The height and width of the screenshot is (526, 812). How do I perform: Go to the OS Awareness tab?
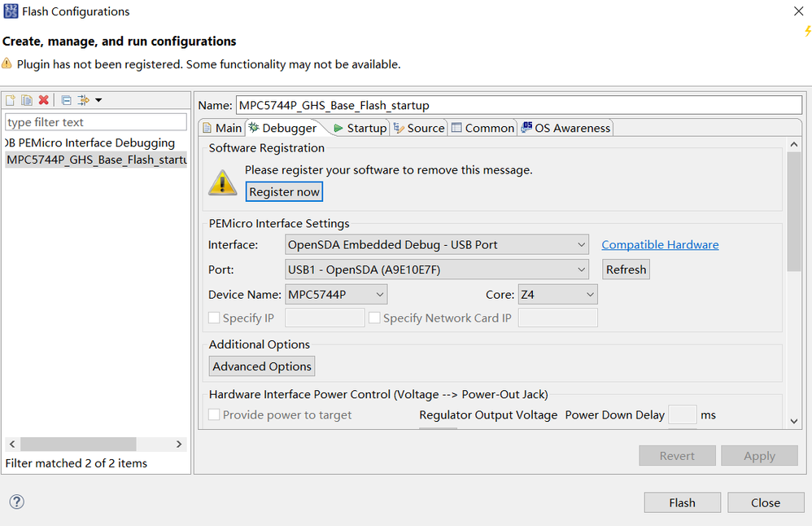[565, 128]
